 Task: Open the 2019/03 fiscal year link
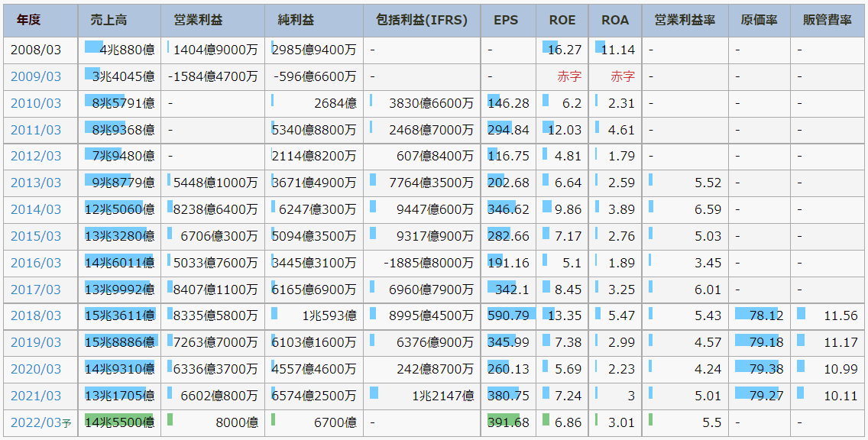(x=36, y=342)
